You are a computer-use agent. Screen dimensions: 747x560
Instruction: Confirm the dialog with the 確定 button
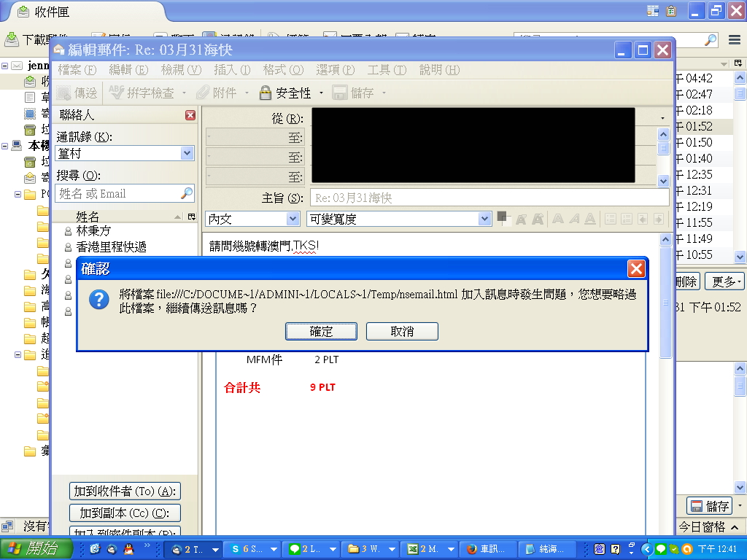321,332
